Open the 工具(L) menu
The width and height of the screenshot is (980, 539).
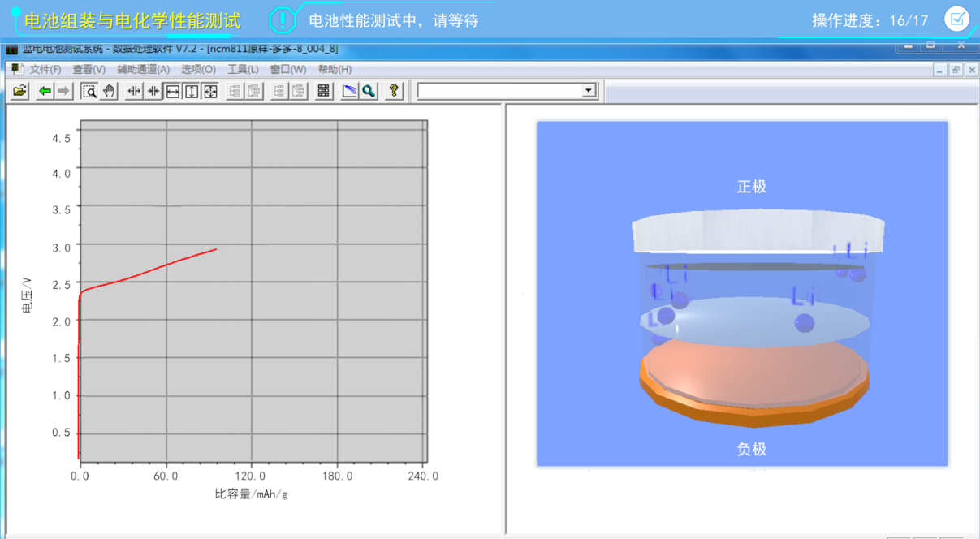click(x=243, y=70)
